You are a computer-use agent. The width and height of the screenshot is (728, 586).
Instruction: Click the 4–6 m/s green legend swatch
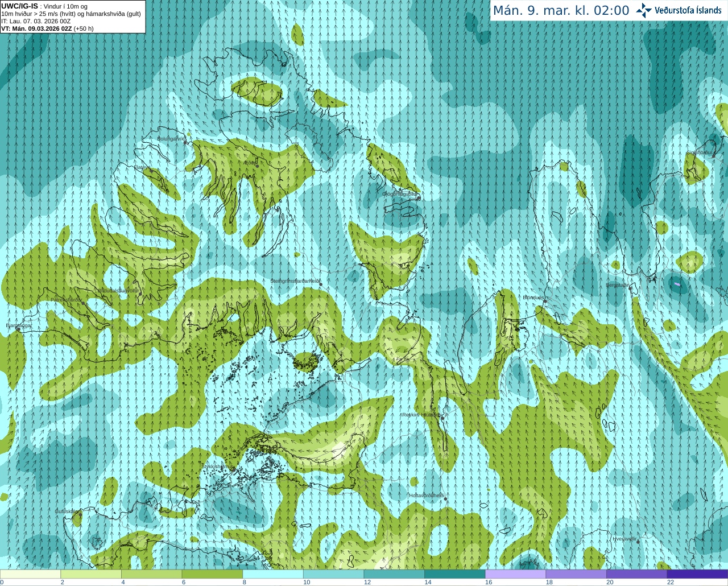[x=151, y=574]
